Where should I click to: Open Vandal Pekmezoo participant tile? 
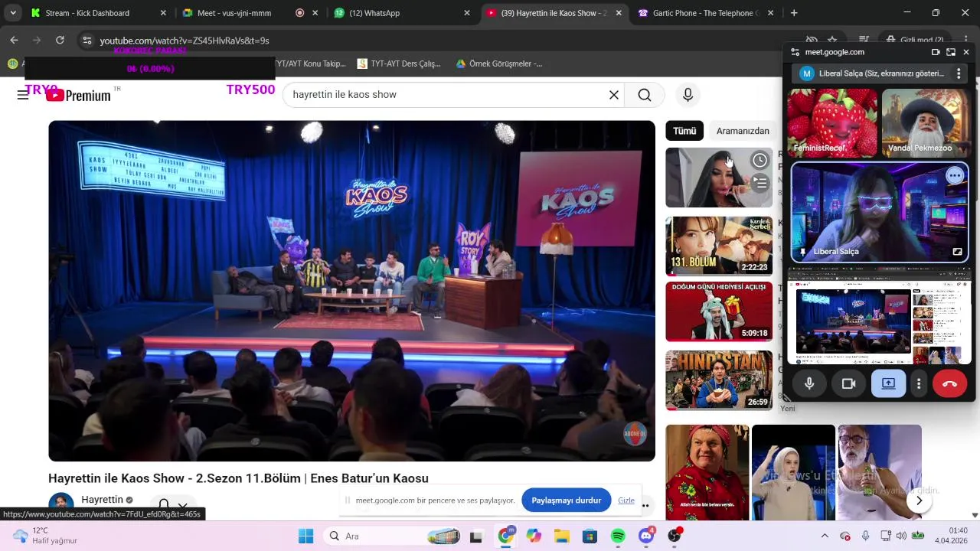click(x=926, y=123)
